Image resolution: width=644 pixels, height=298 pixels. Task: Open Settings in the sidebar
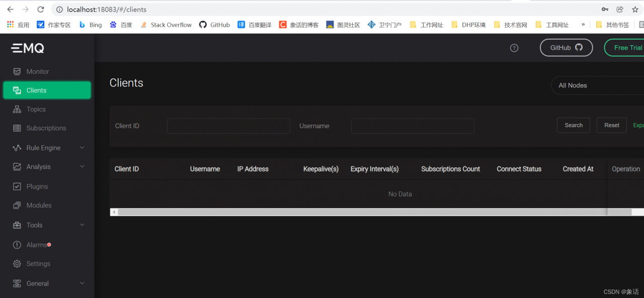click(47, 264)
